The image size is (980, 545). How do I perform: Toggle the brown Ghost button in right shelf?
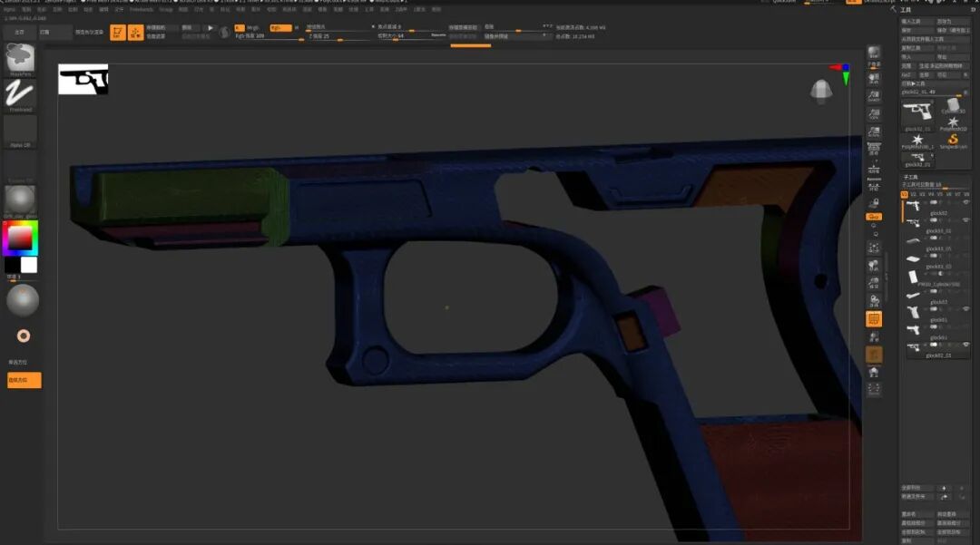874,355
